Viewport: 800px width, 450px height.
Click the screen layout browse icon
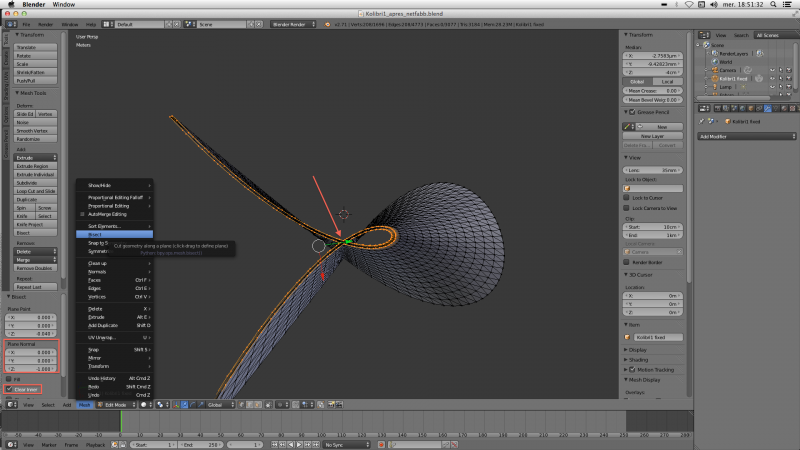coord(106,24)
